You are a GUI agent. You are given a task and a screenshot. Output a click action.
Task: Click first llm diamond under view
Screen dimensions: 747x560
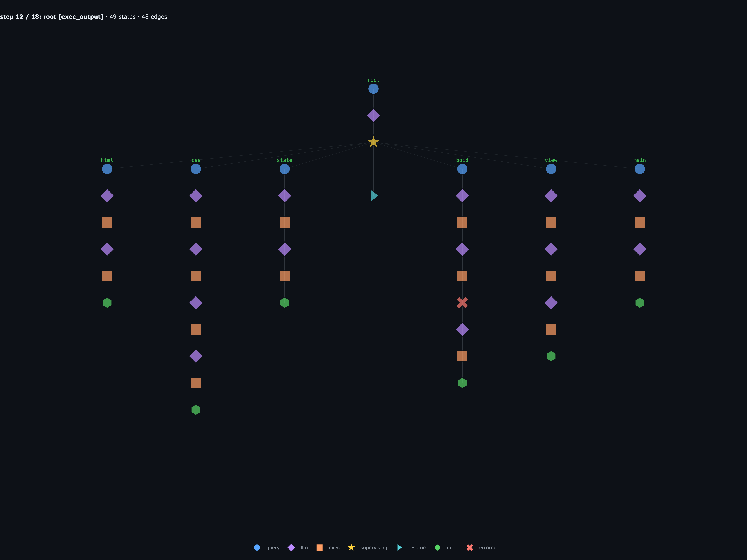coord(551,196)
